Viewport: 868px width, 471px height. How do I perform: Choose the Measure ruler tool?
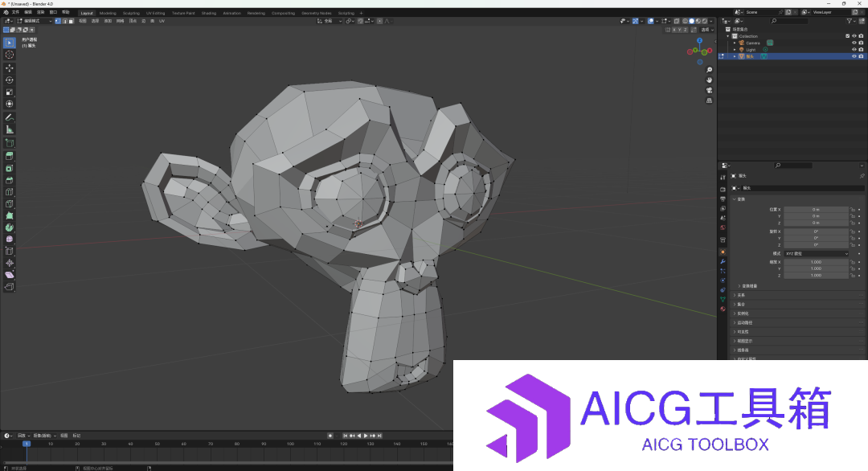10,129
